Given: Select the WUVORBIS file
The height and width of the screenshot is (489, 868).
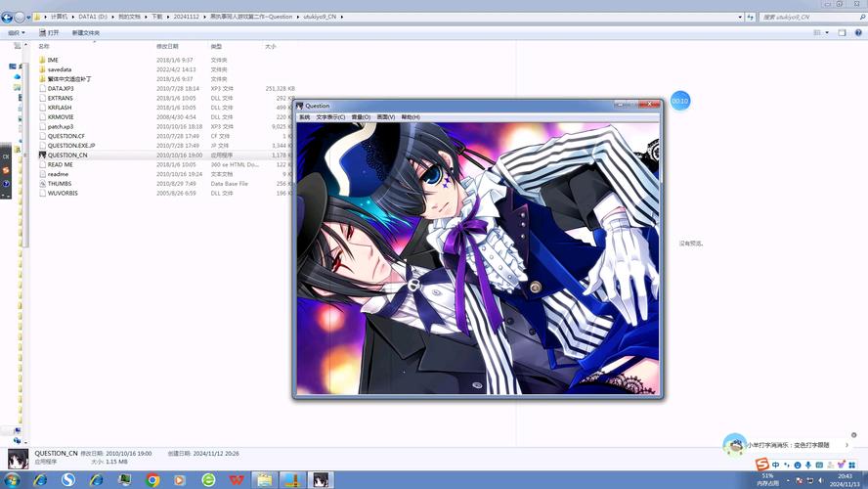Looking at the screenshot, I should [63, 193].
